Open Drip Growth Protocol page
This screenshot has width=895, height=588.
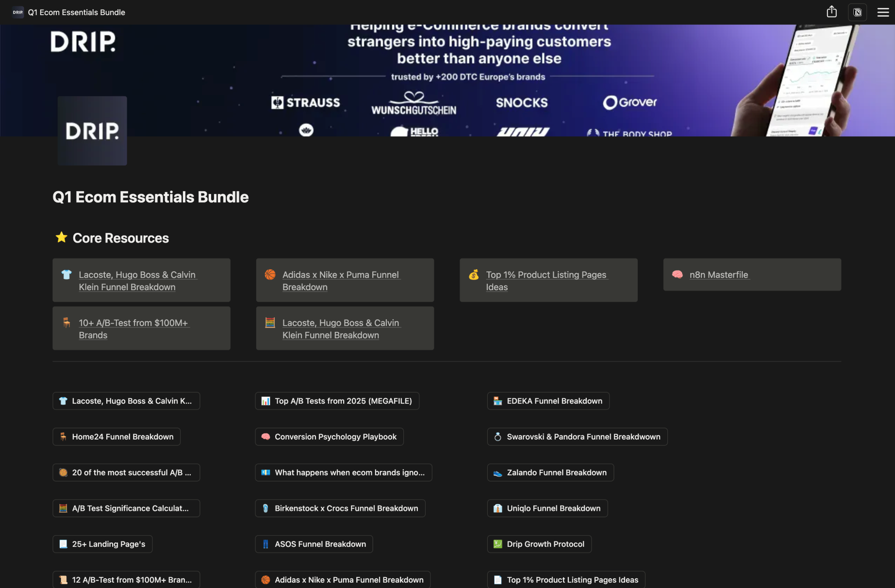[x=545, y=544]
